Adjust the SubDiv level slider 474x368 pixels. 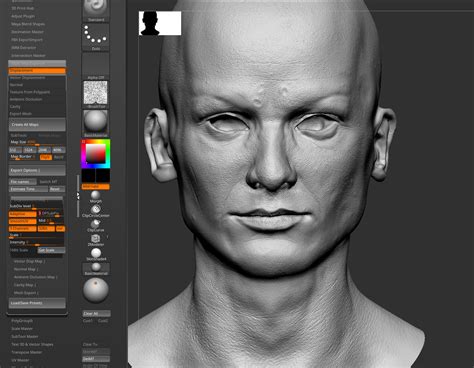click(x=36, y=207)
